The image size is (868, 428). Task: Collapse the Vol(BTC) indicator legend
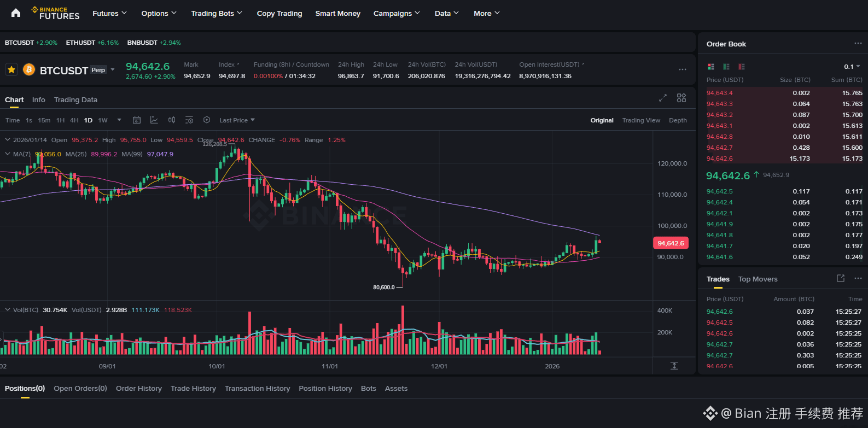click(8, 310)
